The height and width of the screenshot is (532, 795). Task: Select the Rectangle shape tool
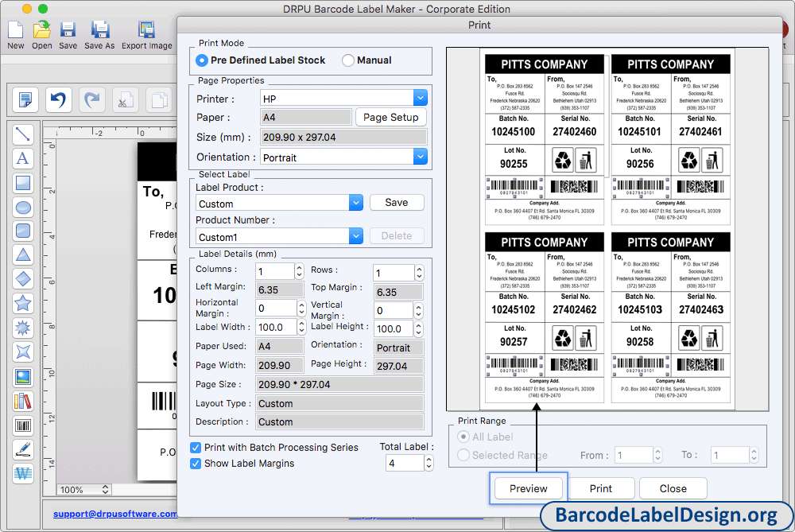click(x=23, y=183)
